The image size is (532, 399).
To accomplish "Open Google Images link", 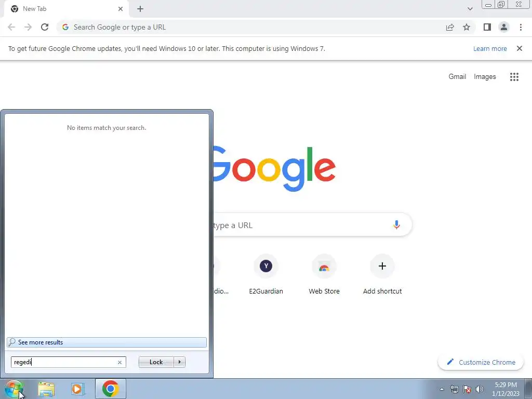I will pyautogui.click(x=485, y=77).
